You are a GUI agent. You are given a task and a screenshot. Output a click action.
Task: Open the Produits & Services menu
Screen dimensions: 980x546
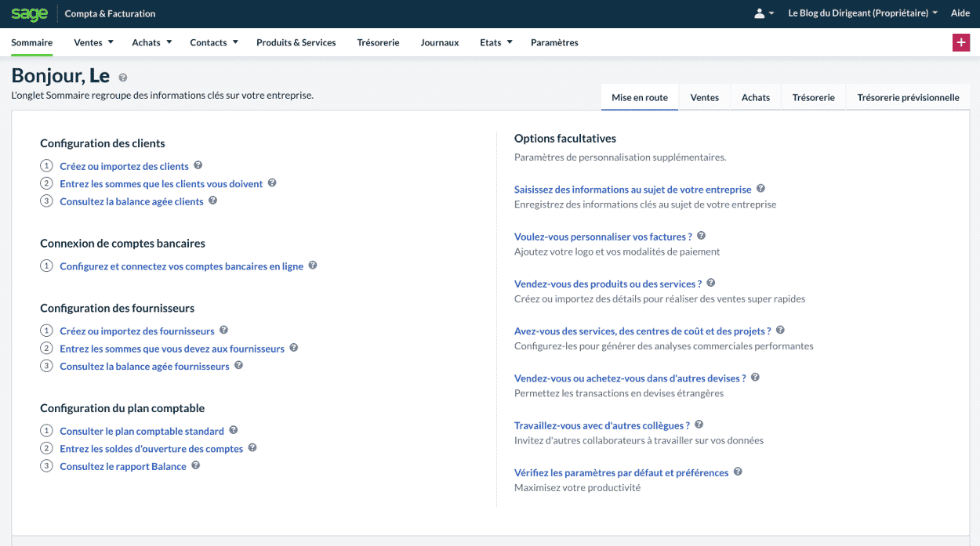pos(296,42)
